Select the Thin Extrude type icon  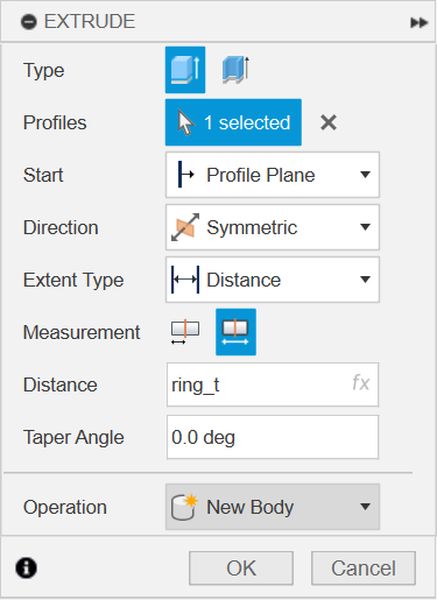(x=236, y=70)
